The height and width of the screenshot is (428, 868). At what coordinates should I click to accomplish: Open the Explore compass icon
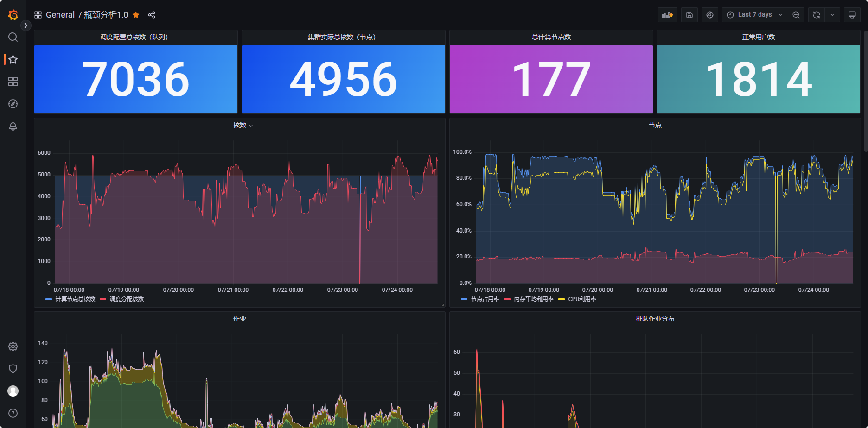click(x=13, y=104)
